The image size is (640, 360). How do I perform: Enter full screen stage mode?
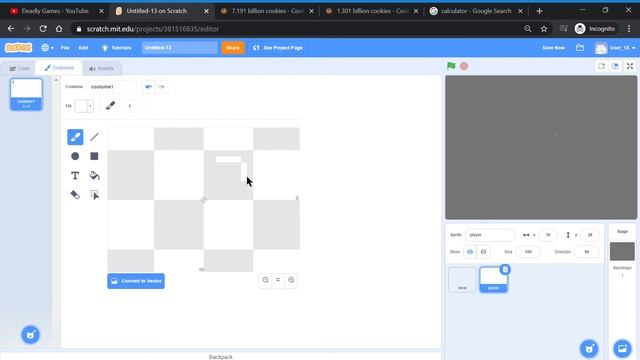click(630, 66)
